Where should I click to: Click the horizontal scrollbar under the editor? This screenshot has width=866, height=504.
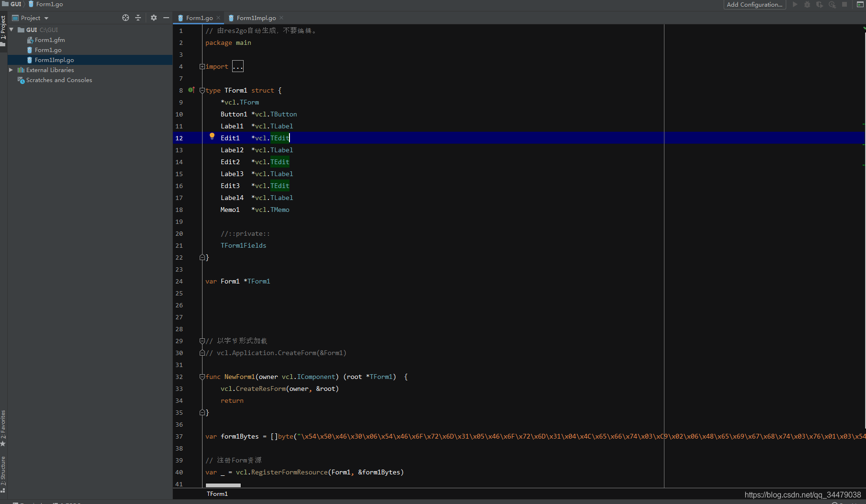[223, 485]
